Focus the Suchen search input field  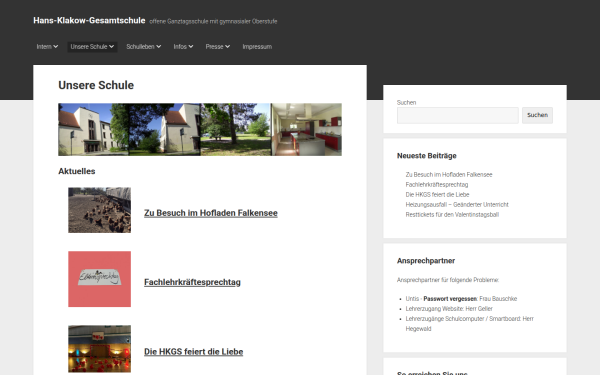point(458,115)
